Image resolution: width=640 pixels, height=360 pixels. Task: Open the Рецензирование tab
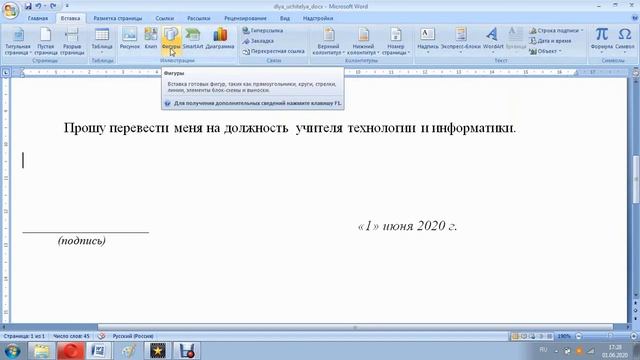(x=245, y=18)
